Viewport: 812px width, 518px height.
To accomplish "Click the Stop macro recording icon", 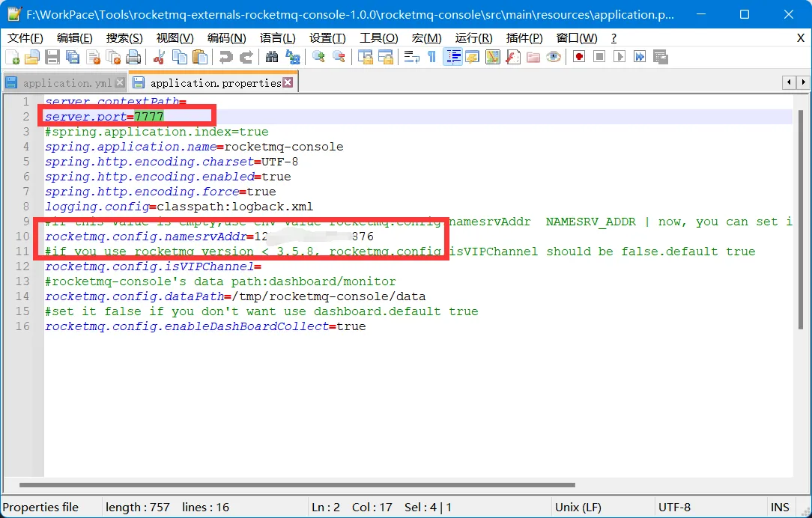I will [599, 57].
